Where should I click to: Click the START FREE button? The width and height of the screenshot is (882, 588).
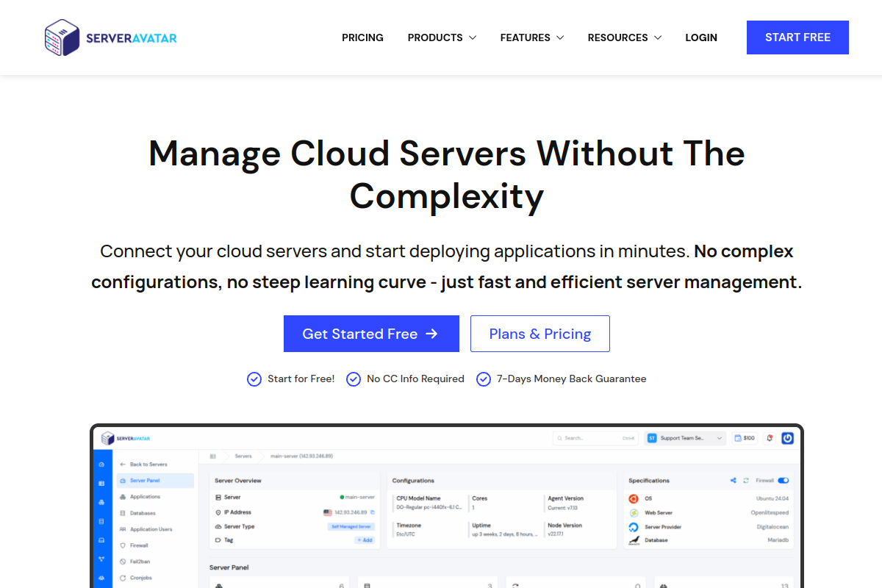pos(797,37)
